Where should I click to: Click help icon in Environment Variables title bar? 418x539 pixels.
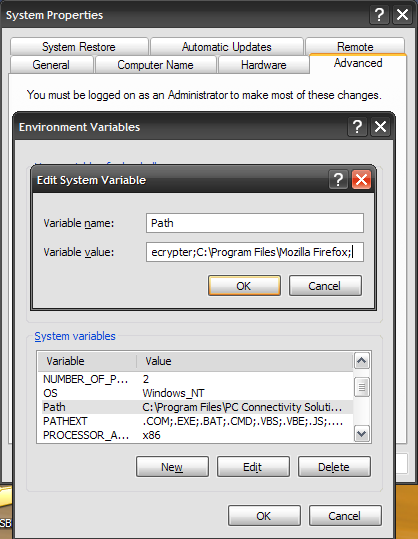(x=358, y=126)
